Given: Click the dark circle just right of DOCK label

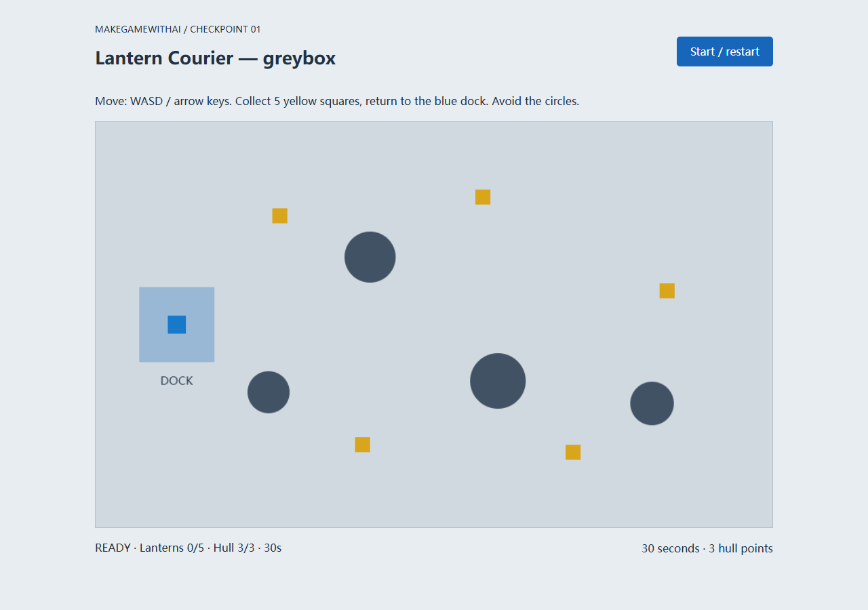Looking at the screenshot, I should point(269,392).
